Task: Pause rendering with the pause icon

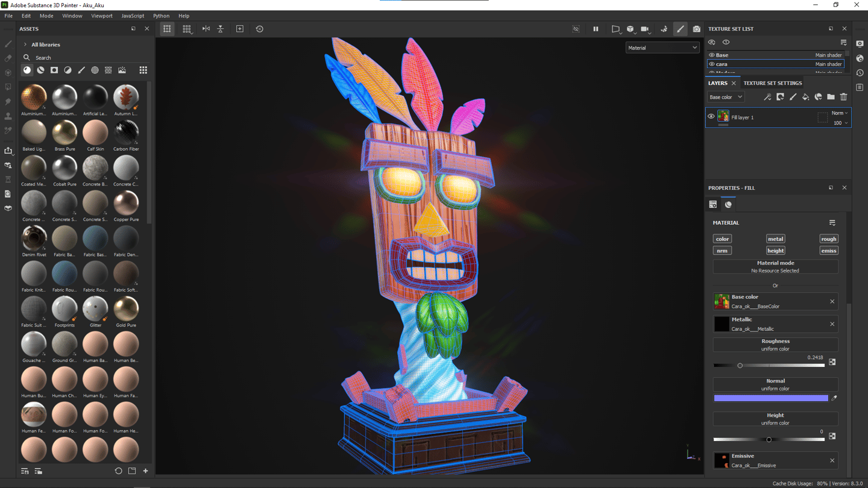Action: pos(596,29)
